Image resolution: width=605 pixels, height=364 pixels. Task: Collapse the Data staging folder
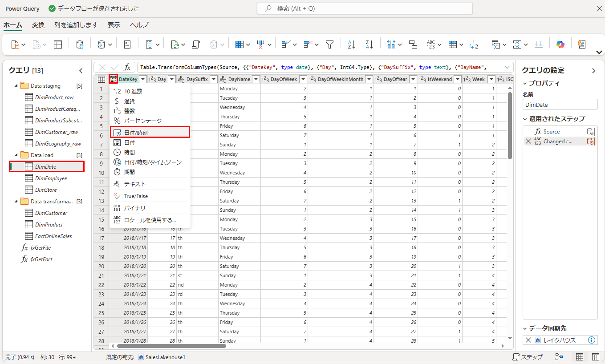pyautogui.click(x=16, y=86)
